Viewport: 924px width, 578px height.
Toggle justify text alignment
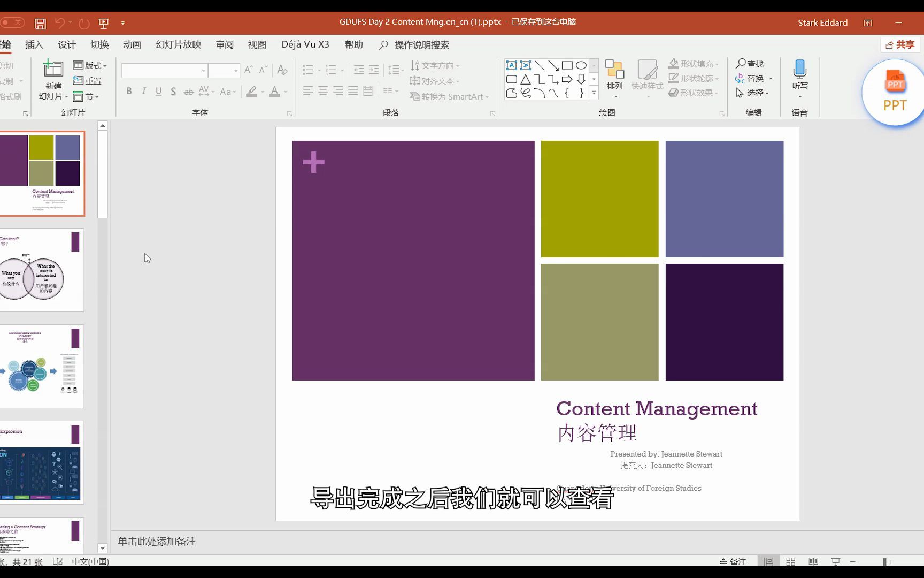[353, 91]
